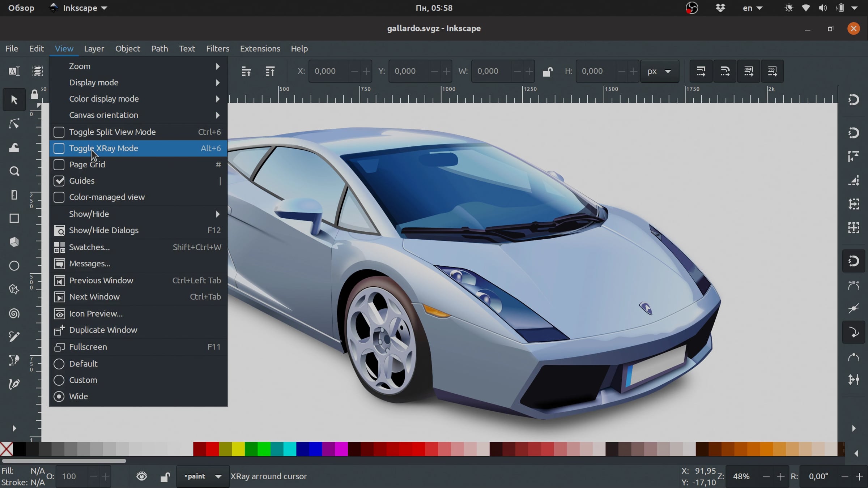Click Fullscreen menu entry
This screenshot has height=488, width=868.
click(88, 347)
